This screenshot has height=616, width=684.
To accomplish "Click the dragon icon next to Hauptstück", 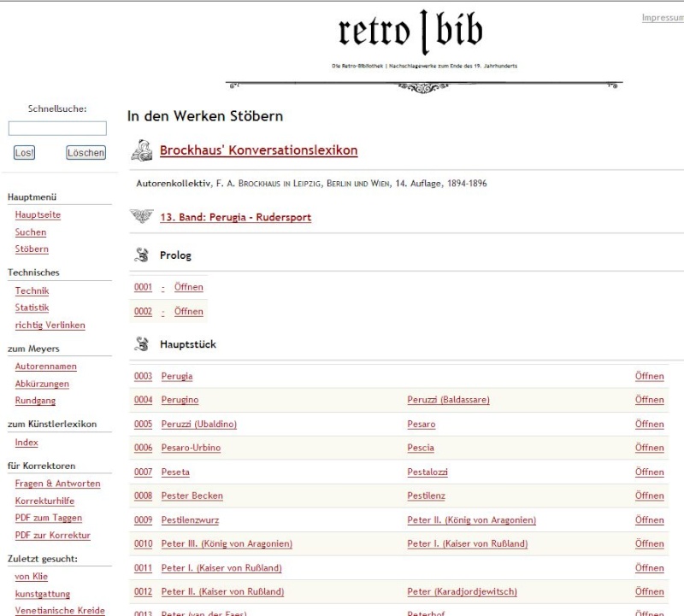I will 141,344.
